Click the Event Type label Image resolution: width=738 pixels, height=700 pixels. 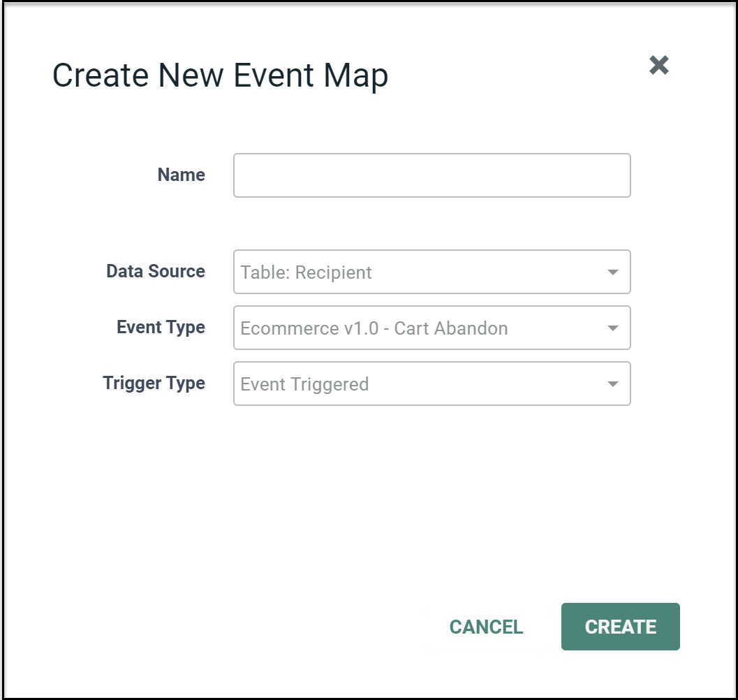161,328
